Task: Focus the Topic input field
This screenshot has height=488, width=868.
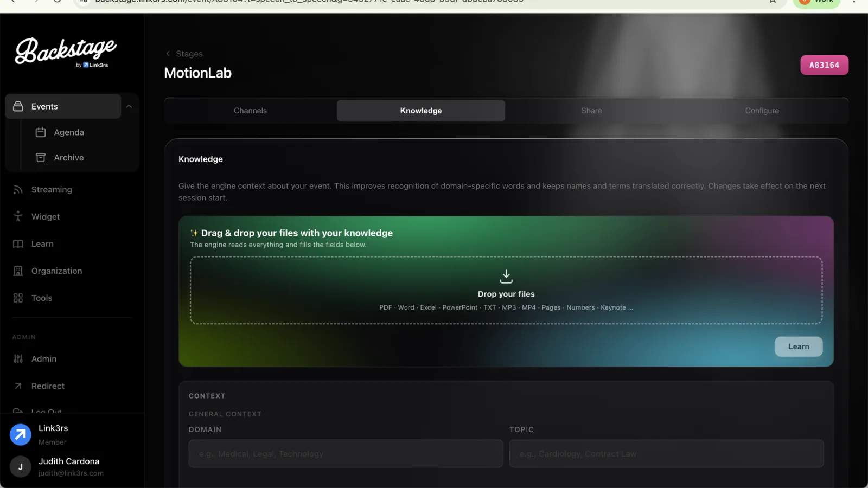Action: [666, 454]
